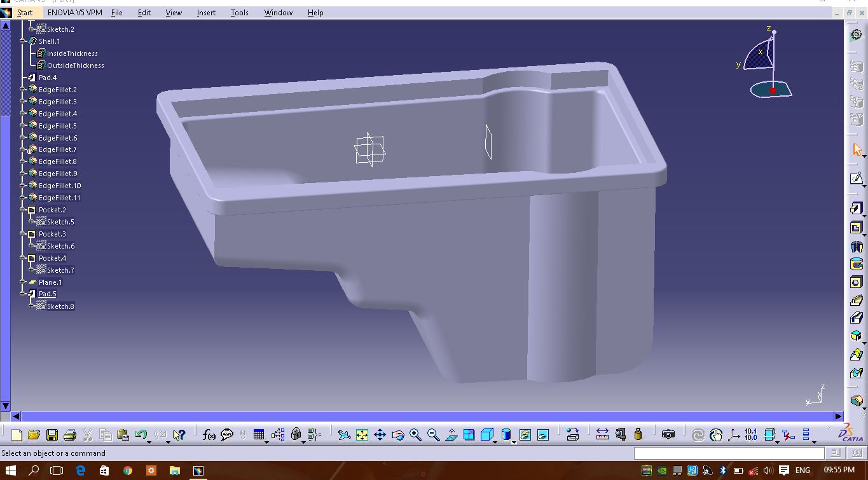This screenshot has height=480, width=868.
Task: Select the Pad tool in right toolbar
Action: click(856, 209)
